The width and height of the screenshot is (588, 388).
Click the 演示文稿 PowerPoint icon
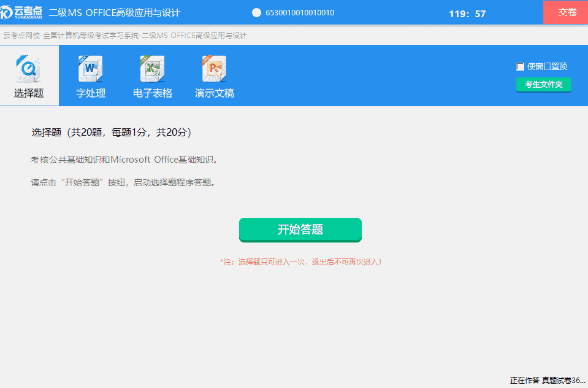click(213, 68)
